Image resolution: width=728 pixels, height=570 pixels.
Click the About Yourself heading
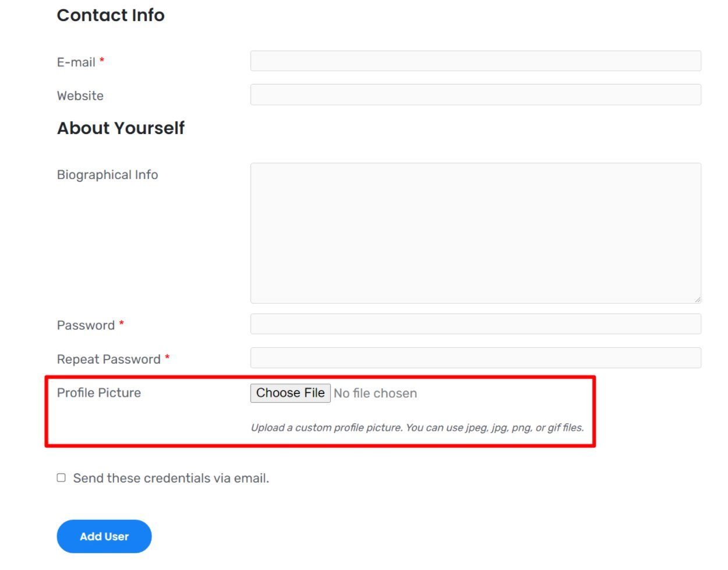(121, 128)
